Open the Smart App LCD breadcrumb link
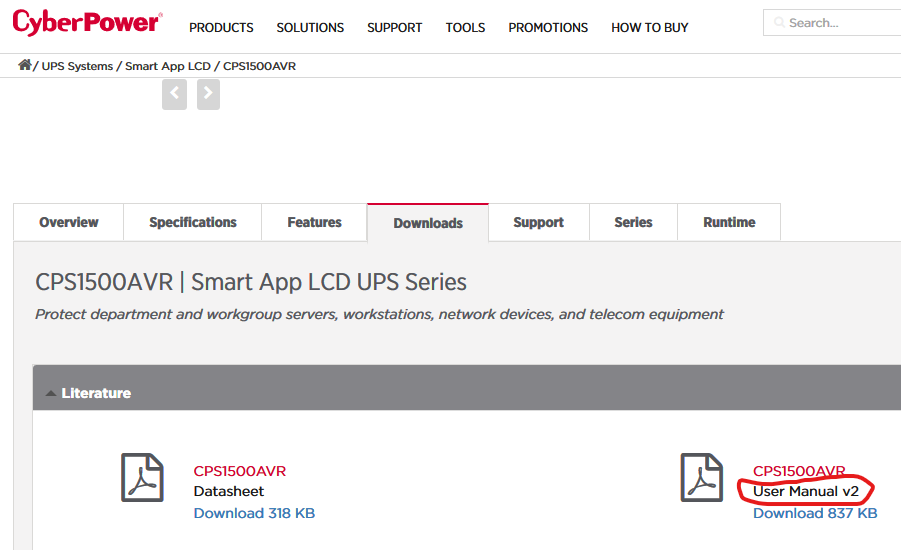 point(168,66)
